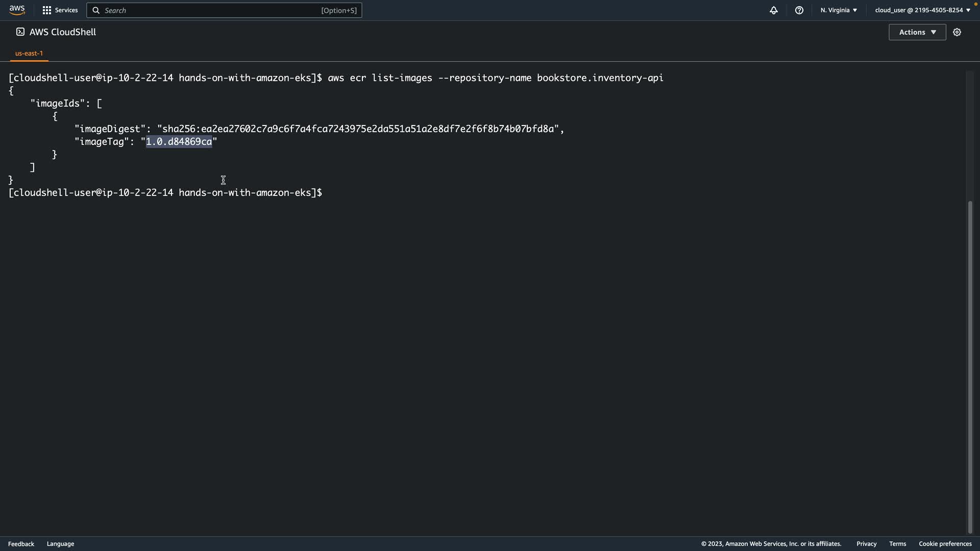Expand the N. Virginia region dropdown
The height and width of the screenshot is (551, 980).
(x=839, y=10)
